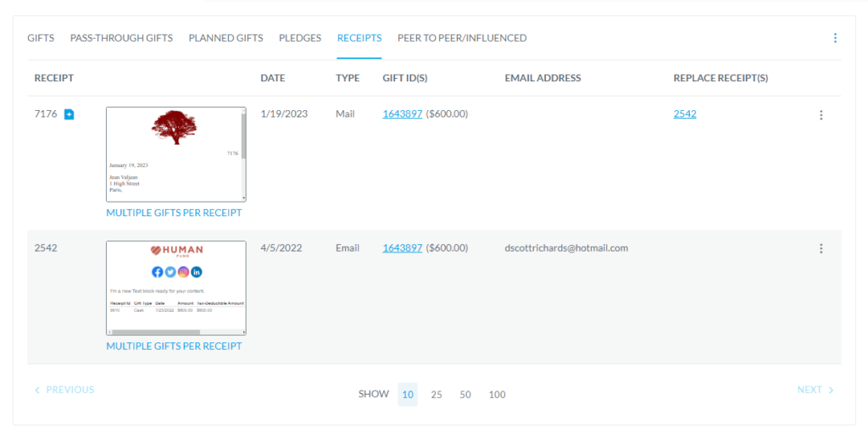Click the red tree logo in receipt 7176 preview
The image size is (868, 438).
click(175, 127)
